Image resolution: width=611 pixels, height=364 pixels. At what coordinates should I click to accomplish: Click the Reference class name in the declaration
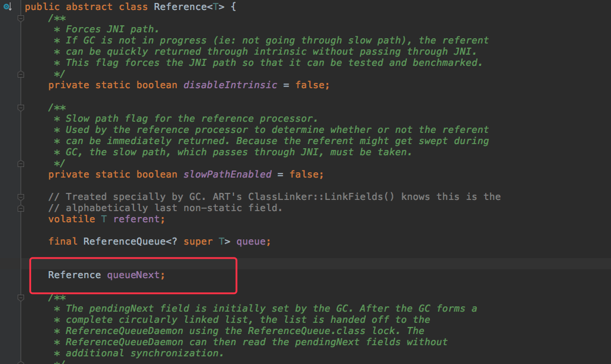[180, 7]
